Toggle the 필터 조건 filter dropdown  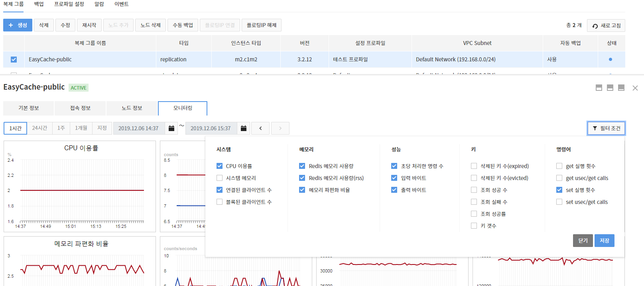(606, 128)
